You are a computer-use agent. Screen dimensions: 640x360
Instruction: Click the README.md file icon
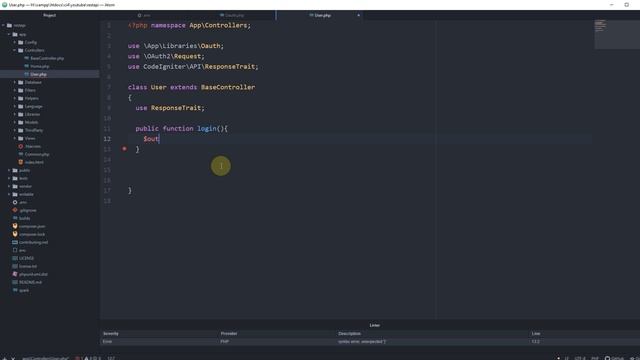coord(15,282)
